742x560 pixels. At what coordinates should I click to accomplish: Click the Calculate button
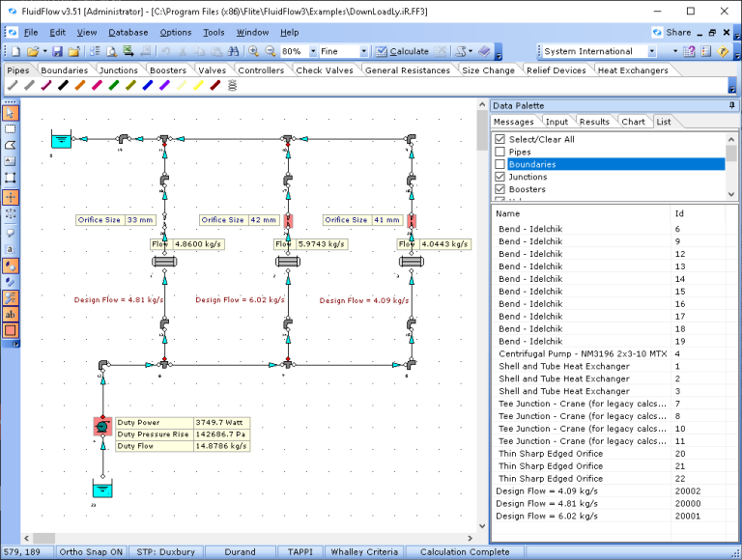(403, 51)
